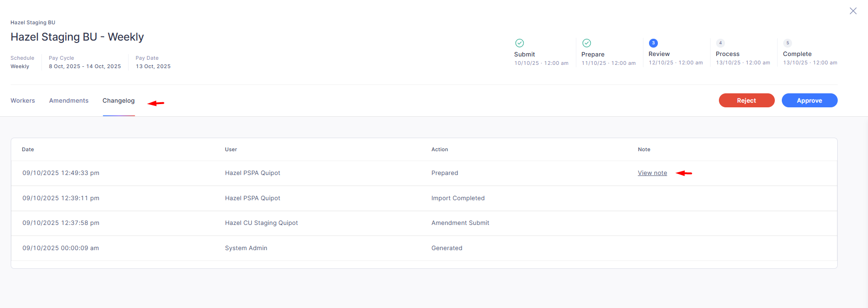Click the Process step 13/10/25 12:00 am deadline
The height and width of the screenshot is (308, 868).
tap(743, 63)
